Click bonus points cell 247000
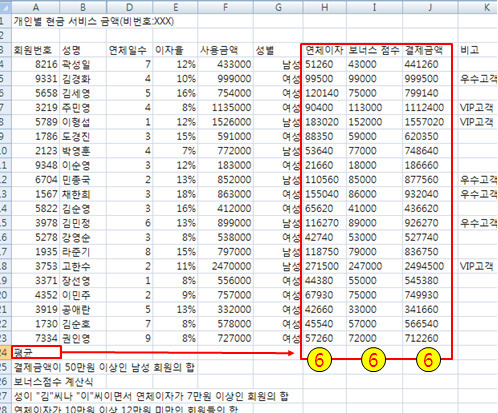 pyautogui.click(x=374, y=266)
